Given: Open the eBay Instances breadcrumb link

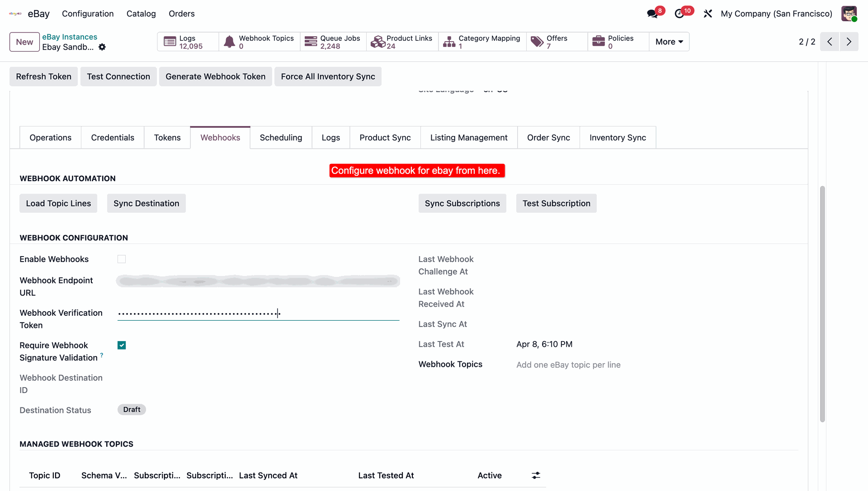Looking at the screenshot, I should [x=70, y=37].
